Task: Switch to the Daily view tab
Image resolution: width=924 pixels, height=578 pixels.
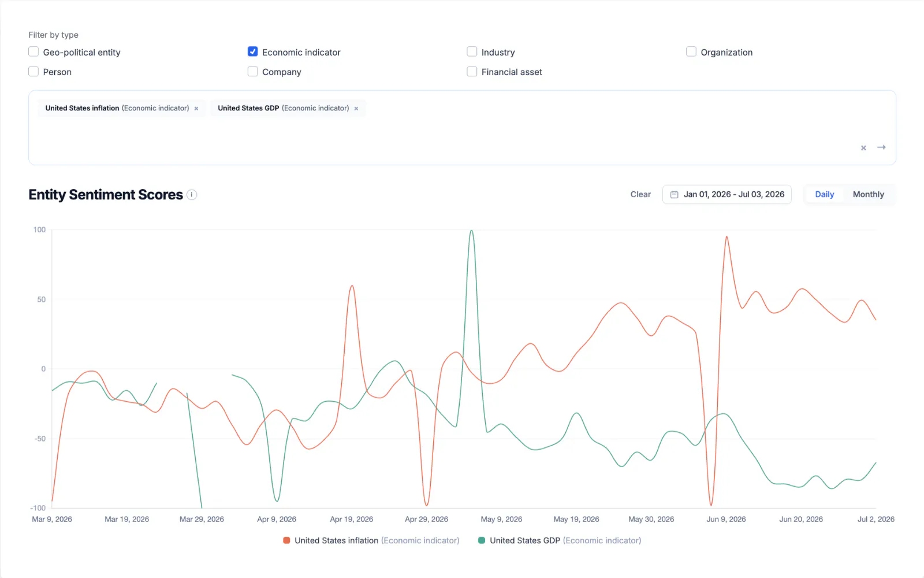Action: pos(824,194)
